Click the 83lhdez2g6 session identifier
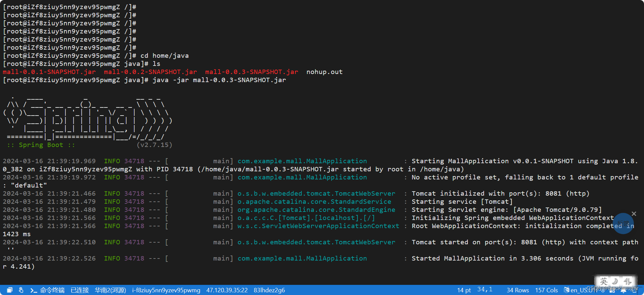The image size is (644, 295). [x=269, y=290]
